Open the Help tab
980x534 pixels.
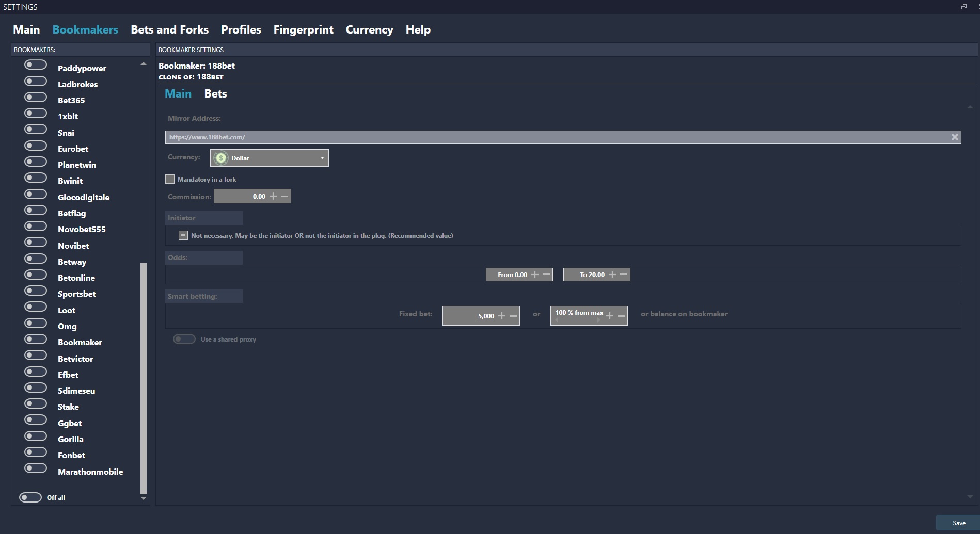pos(418,29)
